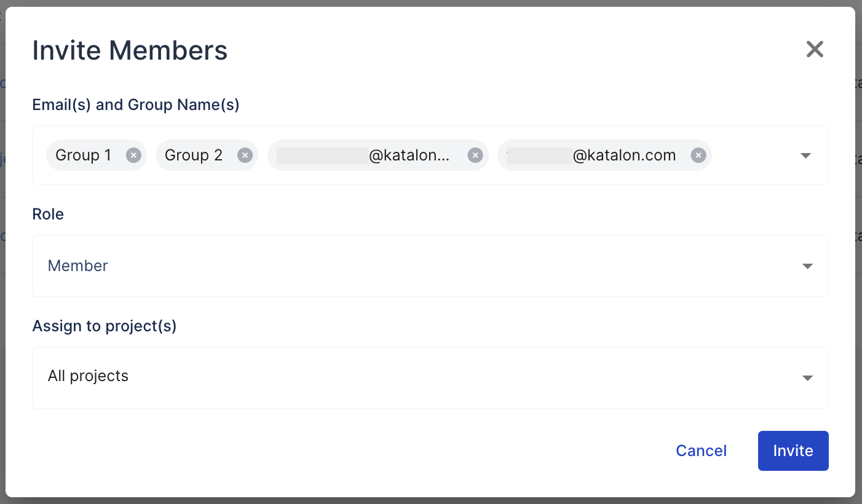862x504 pixels.
Task: Remove the truncated @katalon... email chip
Action: [475, 156]
